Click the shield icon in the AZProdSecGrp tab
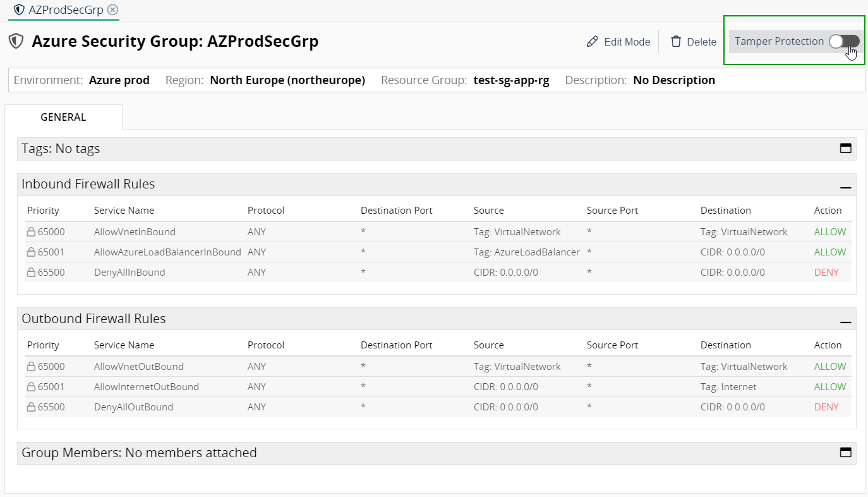This screenshot has width=868, height=497. coord(20,10)
